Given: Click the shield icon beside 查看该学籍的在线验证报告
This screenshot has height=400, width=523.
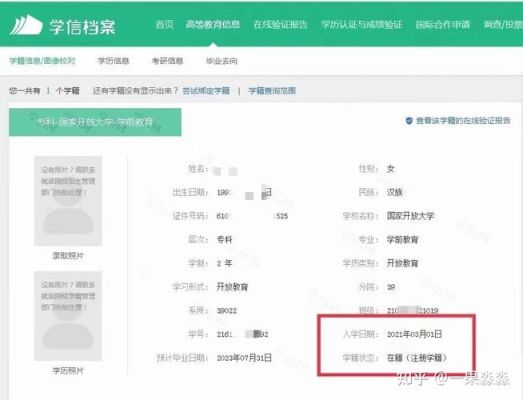Looking at the screenshot, I should [x=409, y=120].
